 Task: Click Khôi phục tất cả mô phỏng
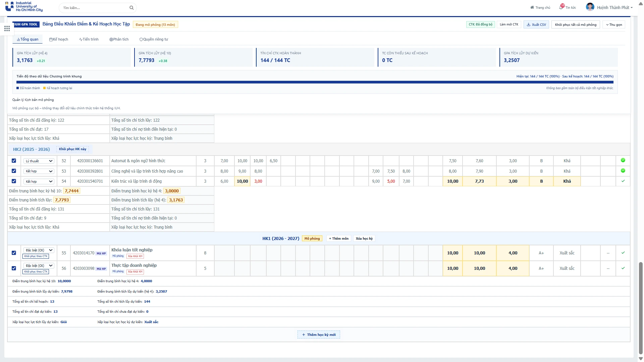click(576, 24)
